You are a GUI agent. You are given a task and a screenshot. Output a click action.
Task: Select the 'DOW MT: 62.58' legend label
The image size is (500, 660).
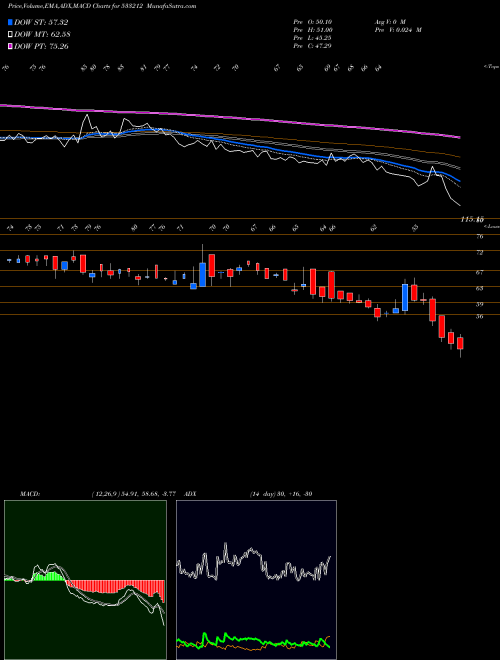[42, 35]
